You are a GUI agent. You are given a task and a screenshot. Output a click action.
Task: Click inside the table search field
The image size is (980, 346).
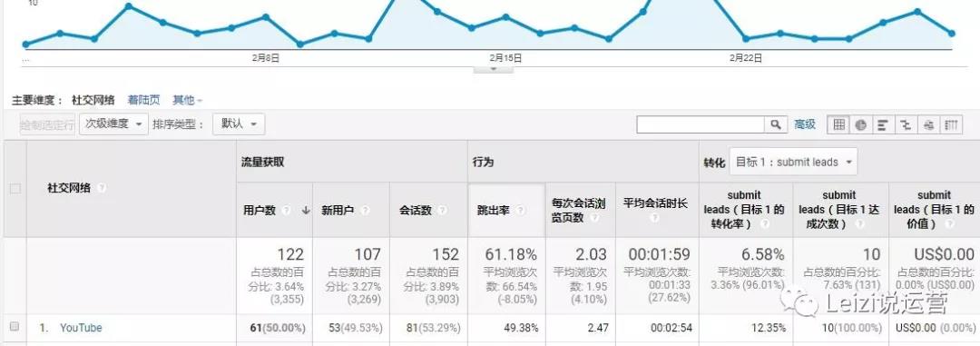(x=701, y=124)
